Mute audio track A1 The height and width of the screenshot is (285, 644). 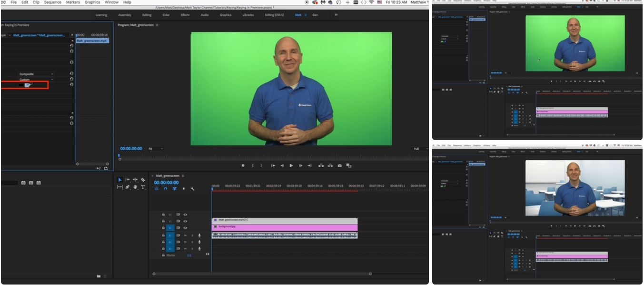point(185,235)
